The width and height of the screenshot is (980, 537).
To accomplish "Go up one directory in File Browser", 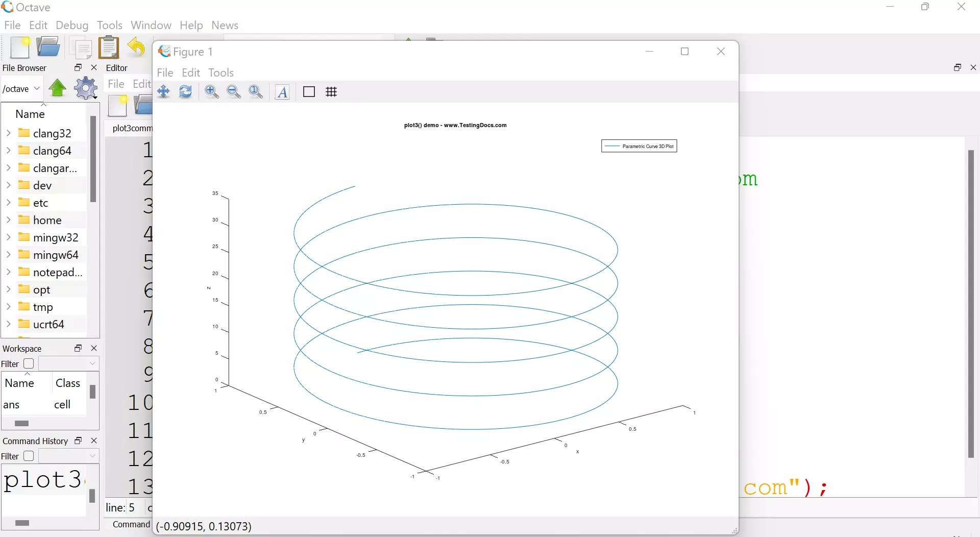I will [x=57, y=88].
